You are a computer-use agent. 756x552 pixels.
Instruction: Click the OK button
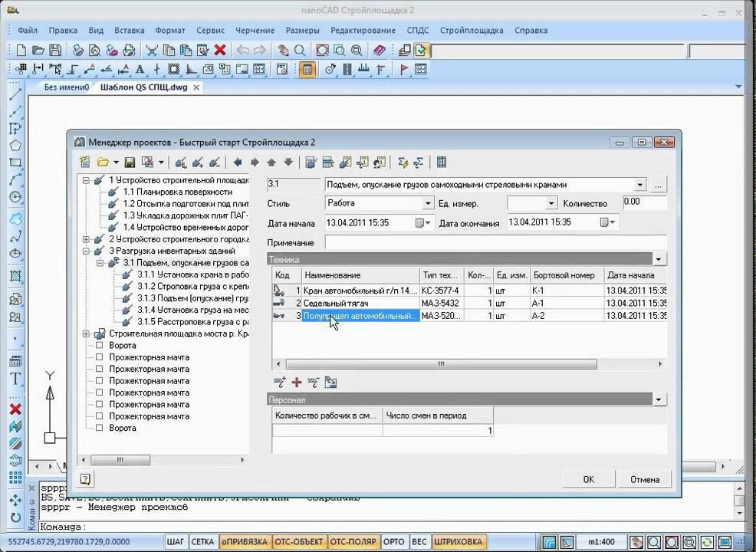tap(588, 479)
